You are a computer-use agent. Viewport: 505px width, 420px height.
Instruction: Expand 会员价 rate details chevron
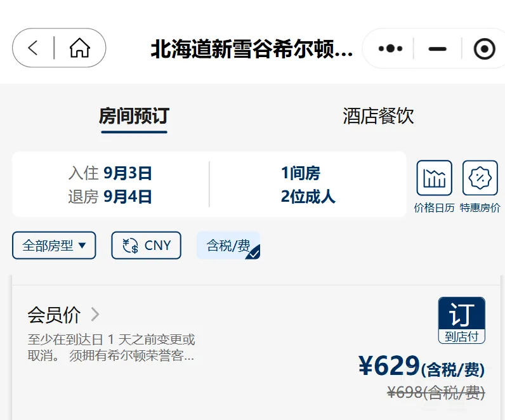95,314
